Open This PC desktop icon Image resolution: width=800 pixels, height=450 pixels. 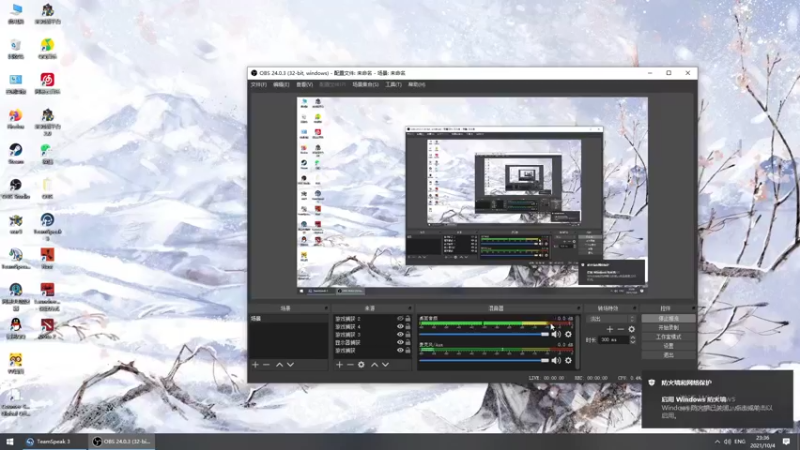click(16, 14)
